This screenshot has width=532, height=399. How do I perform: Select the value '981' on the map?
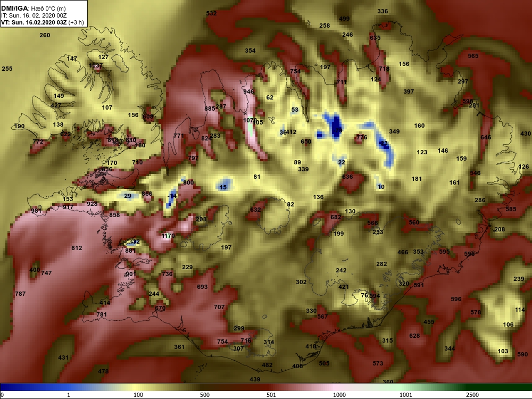(36, 211)
